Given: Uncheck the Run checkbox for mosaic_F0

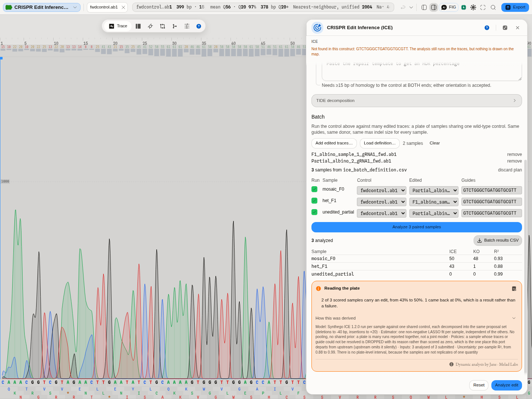Looking at the screenshot, I should coord(314,189).
